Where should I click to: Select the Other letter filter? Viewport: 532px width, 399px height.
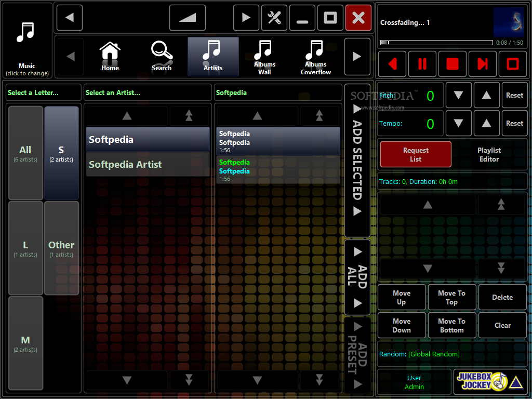[61, 248]
